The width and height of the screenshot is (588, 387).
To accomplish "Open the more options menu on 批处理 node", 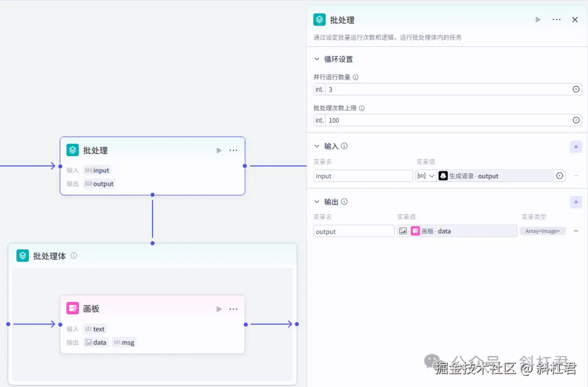I will [233, 150].
